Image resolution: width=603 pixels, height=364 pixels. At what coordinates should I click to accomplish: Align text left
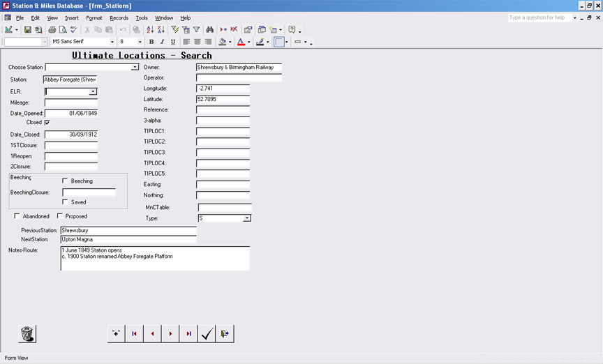click(x=186, y=42)
